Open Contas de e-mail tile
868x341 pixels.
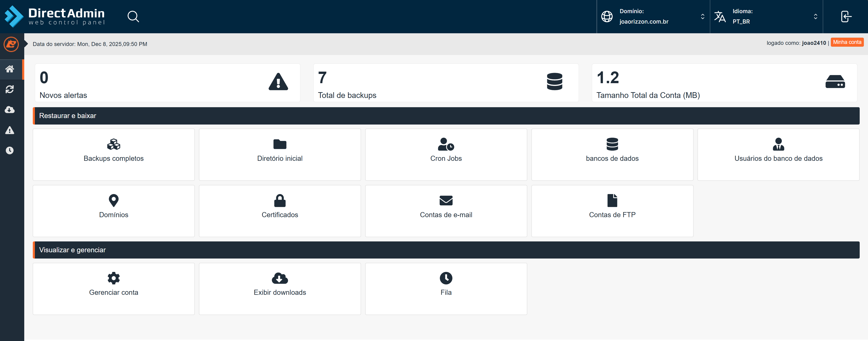click(x=446, y=210)
